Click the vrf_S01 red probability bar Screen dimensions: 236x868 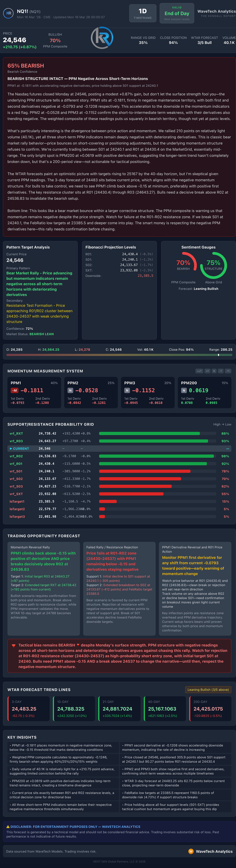(145, 471)
